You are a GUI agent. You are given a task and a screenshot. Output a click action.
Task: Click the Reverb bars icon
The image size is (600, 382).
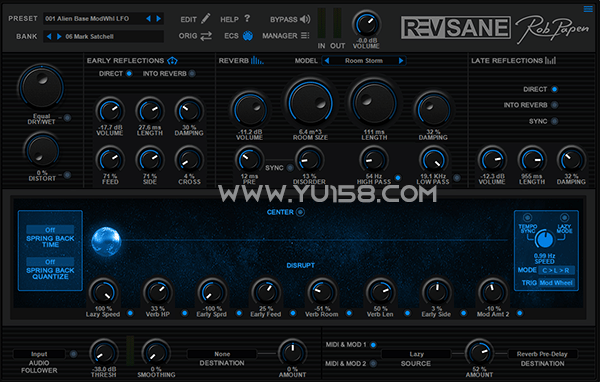257,60
